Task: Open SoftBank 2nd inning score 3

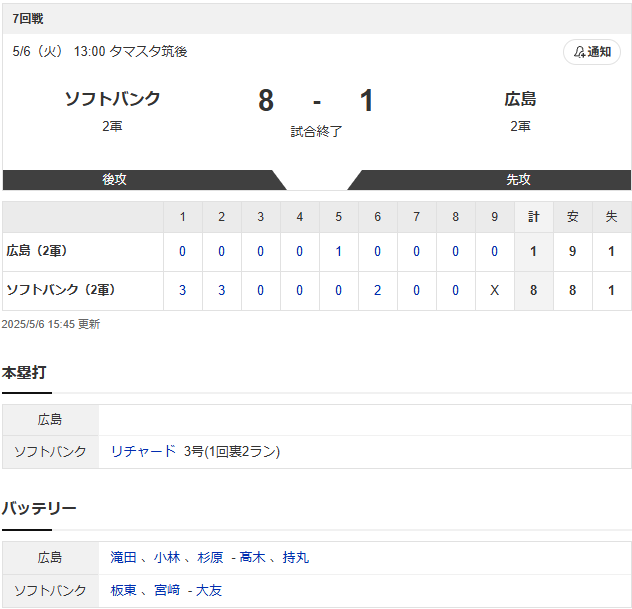Action: pyautogui.click(x=222, y=290)
